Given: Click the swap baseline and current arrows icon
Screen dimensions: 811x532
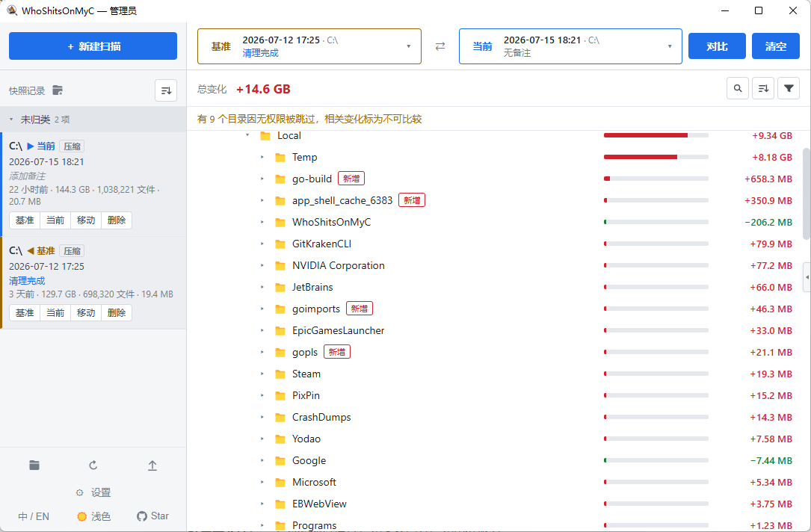Looking at the screenshot, I should pyautogui.click(x=440, y=46).
